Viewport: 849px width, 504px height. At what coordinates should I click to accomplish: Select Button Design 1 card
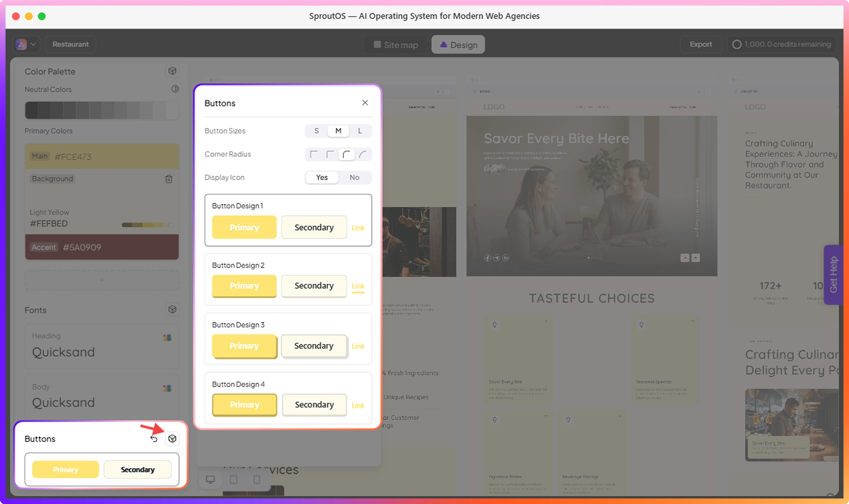coord(288,220)
